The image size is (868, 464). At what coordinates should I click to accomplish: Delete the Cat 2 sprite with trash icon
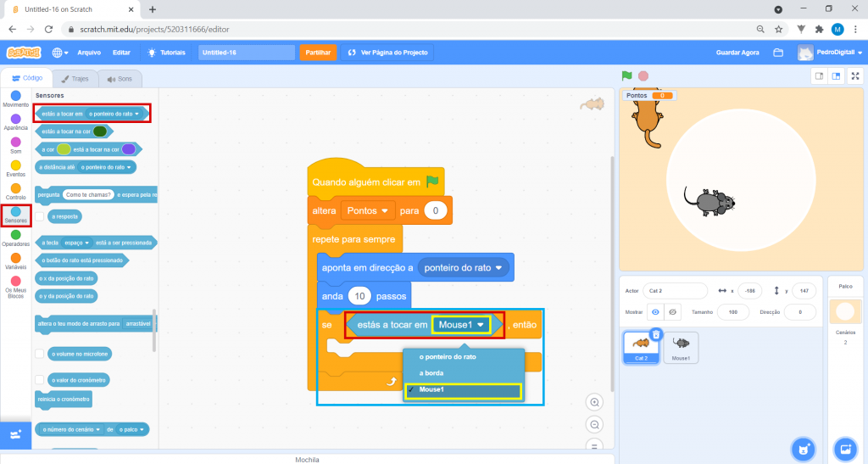pyautogui.click(x=656, y=334)
